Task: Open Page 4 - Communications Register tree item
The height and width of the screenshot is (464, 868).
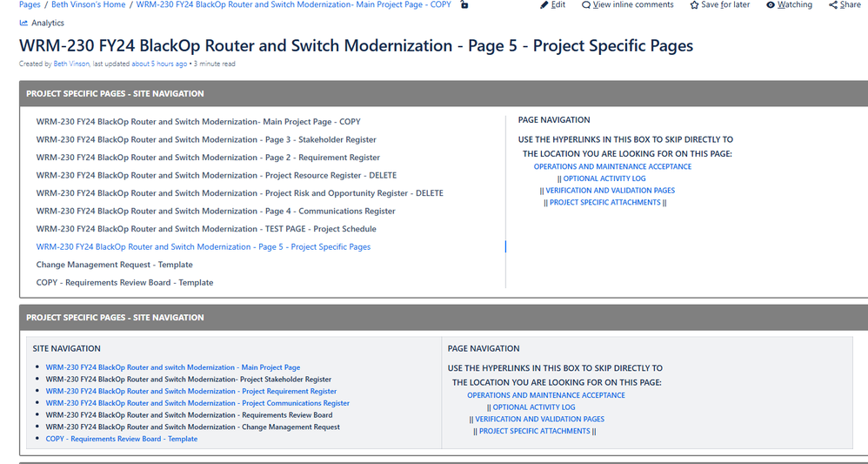Action: (216, 211)
